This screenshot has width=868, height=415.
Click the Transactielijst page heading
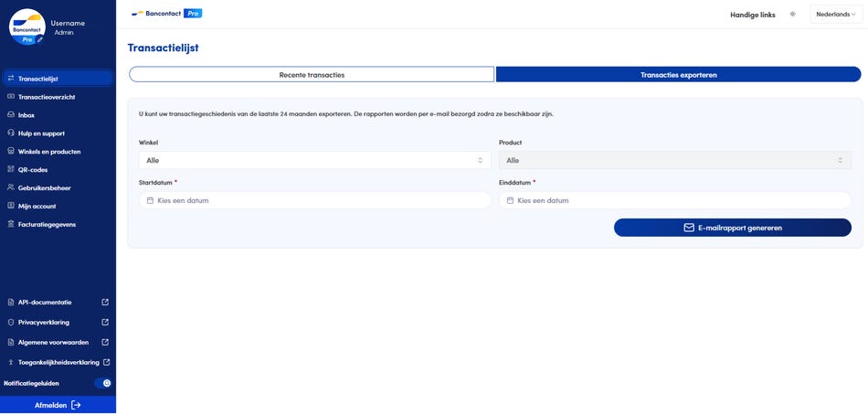point(163,48)
